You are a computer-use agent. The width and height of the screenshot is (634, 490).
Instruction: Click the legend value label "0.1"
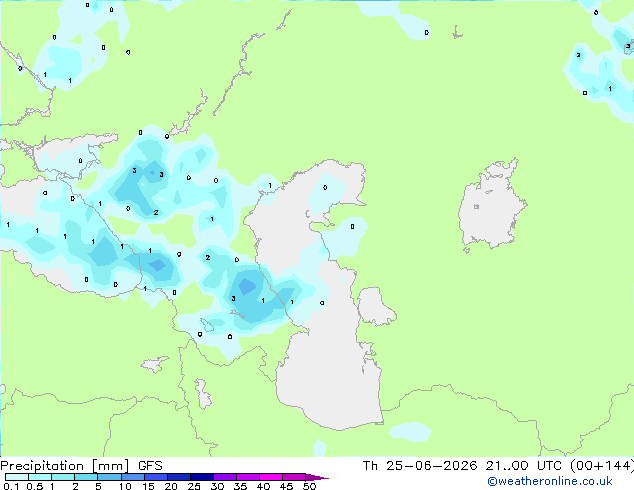11,486
